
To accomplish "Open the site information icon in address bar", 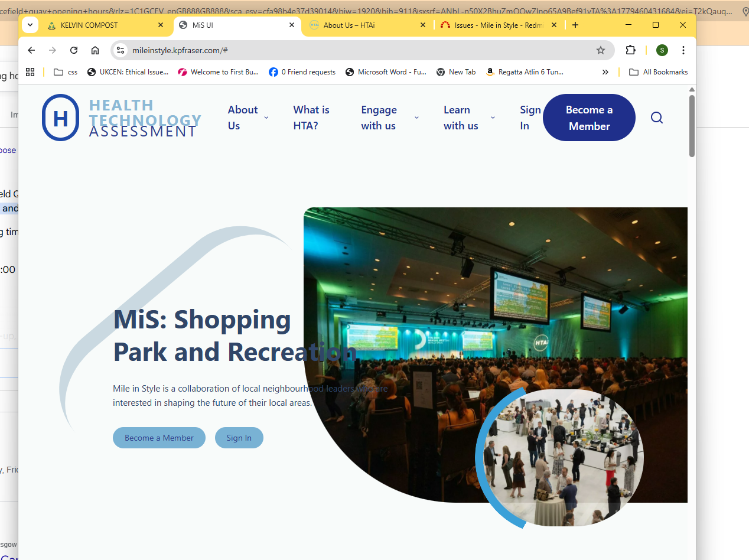I will (x=121, y=50).
